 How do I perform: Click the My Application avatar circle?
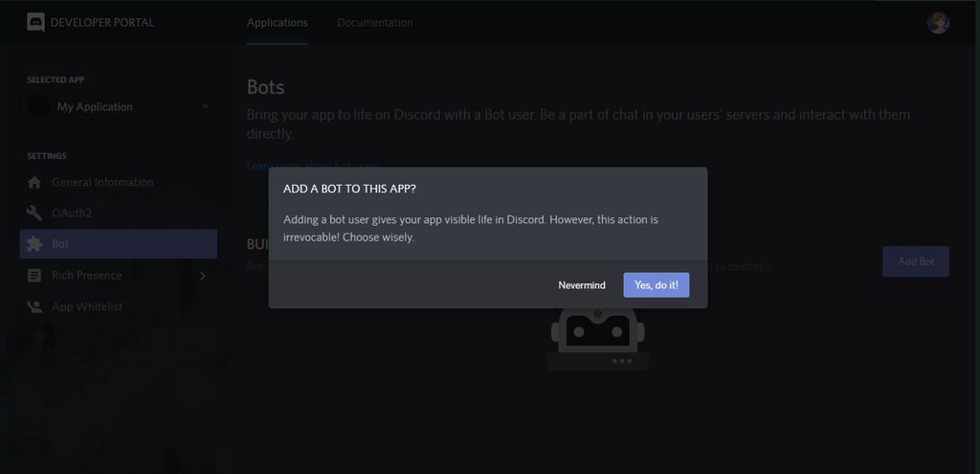pyautogui.click(x=39, y=107)
